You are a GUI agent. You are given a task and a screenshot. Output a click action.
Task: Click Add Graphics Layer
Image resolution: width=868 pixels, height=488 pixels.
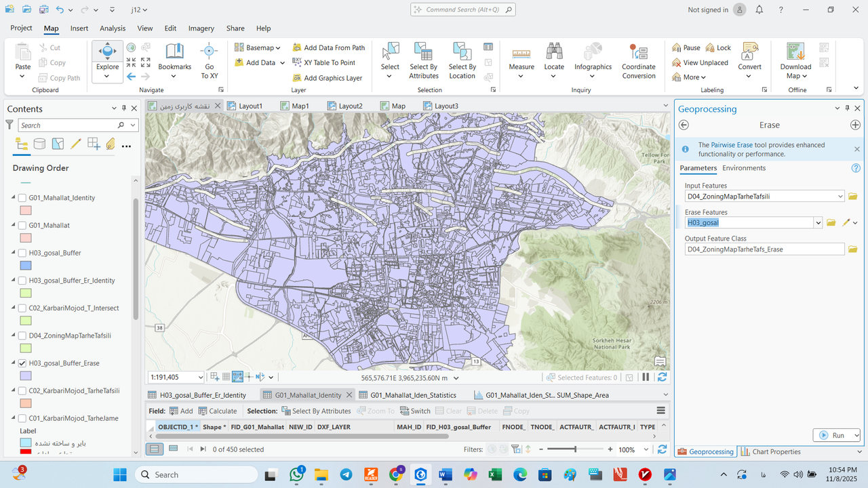[328, 78]
